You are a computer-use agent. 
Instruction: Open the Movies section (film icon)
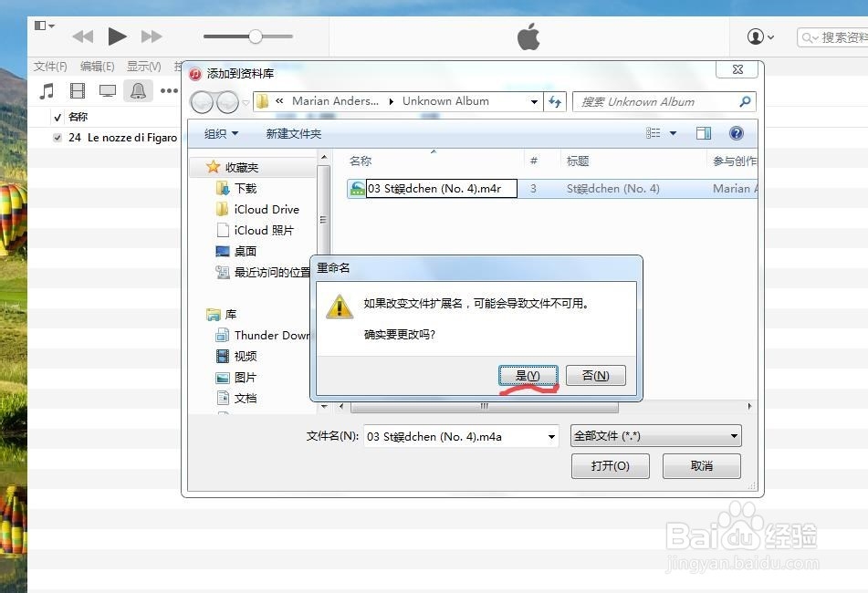78,89
